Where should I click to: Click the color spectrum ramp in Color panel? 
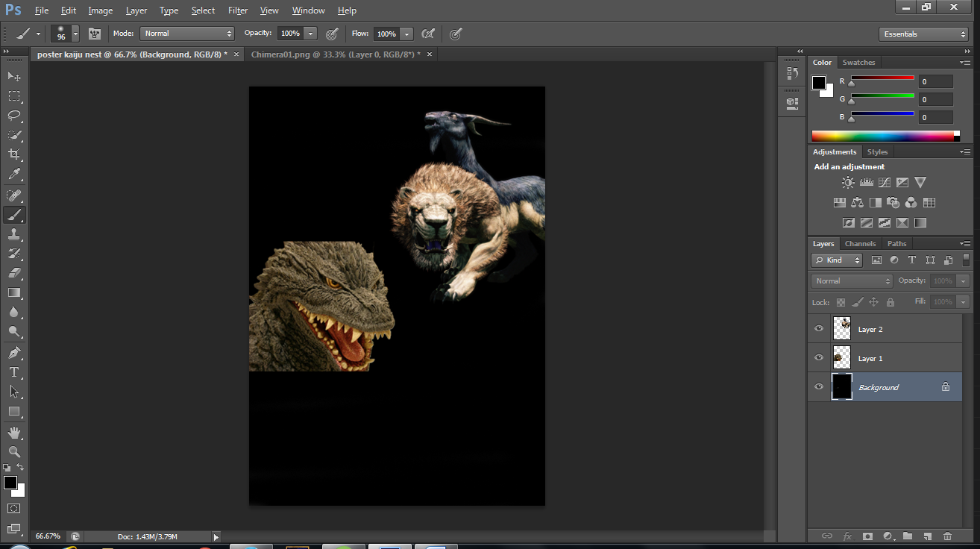[882, 136]
